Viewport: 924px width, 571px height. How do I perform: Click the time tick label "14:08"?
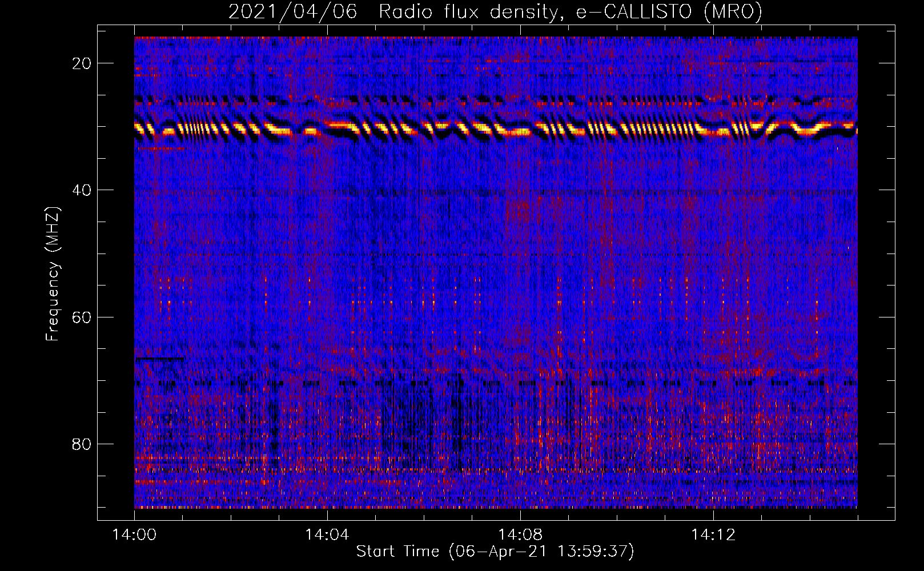tap(520, 534)
